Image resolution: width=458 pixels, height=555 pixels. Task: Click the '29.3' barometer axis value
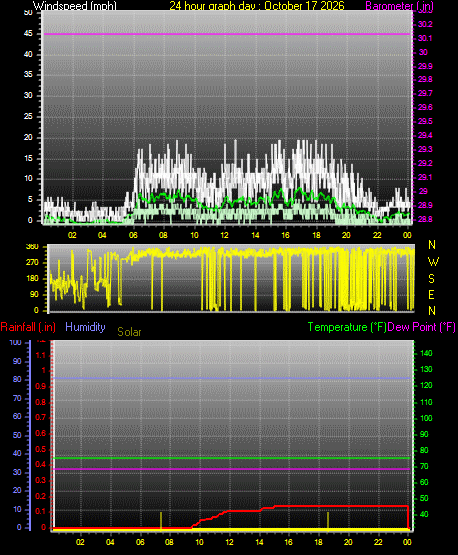[425, 149]
